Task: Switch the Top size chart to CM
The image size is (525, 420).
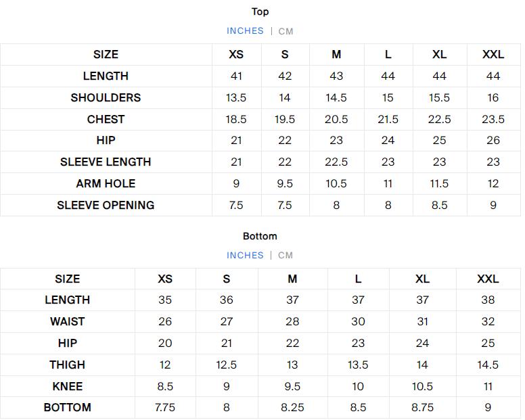Action: (x=286, y=31)
